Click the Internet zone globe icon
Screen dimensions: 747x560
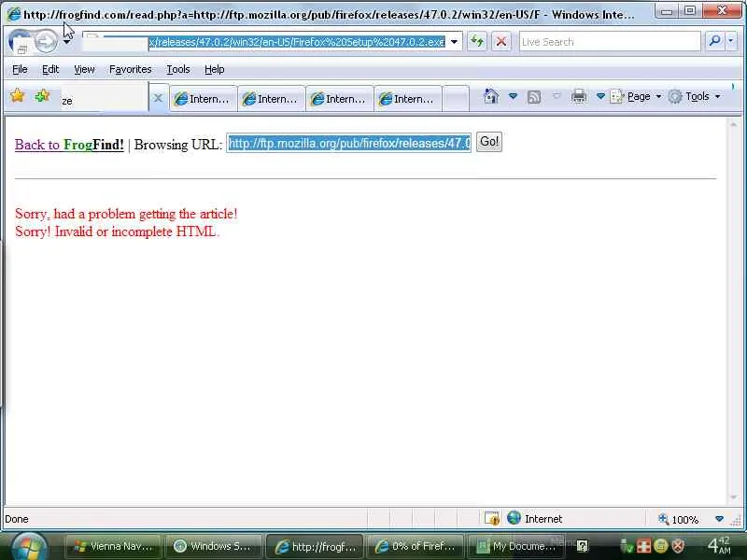pos(514,518)
